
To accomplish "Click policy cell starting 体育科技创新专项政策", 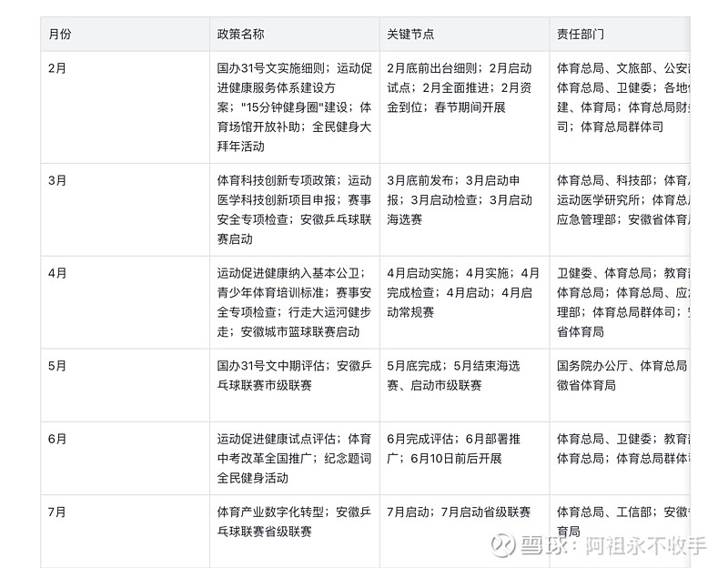I will pos(294,209).
